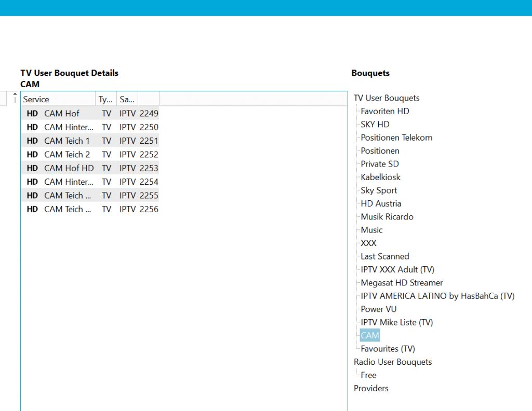
Task: Click the HD icon in row 2256
Action: tap(32, 209)
